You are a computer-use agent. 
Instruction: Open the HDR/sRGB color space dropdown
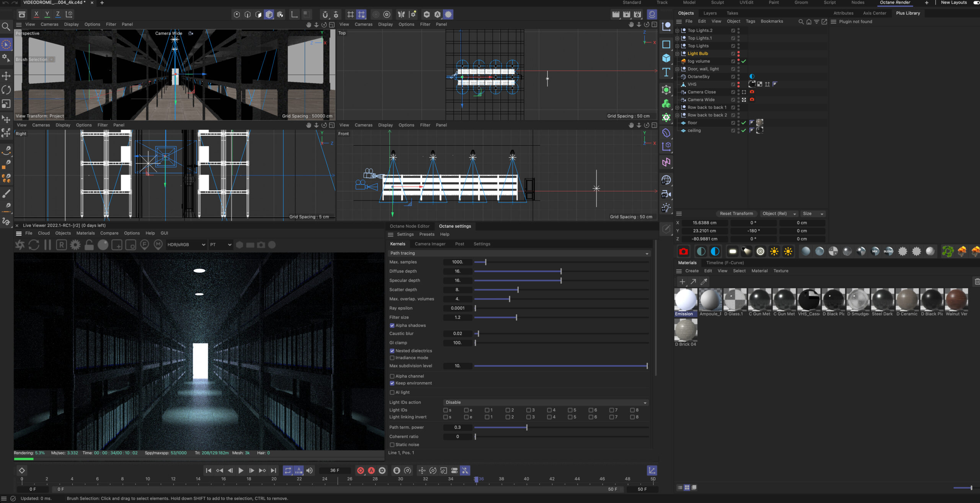[186, 245]
